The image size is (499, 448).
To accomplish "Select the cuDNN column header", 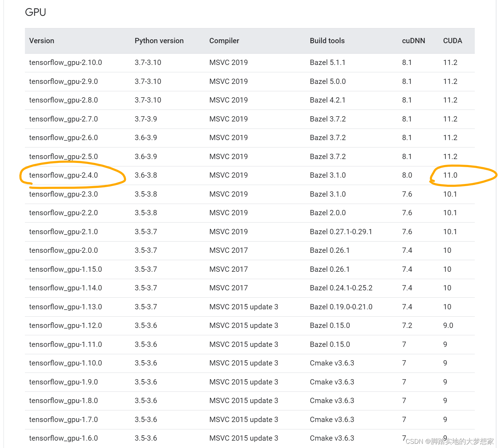I will coord(413,41).
